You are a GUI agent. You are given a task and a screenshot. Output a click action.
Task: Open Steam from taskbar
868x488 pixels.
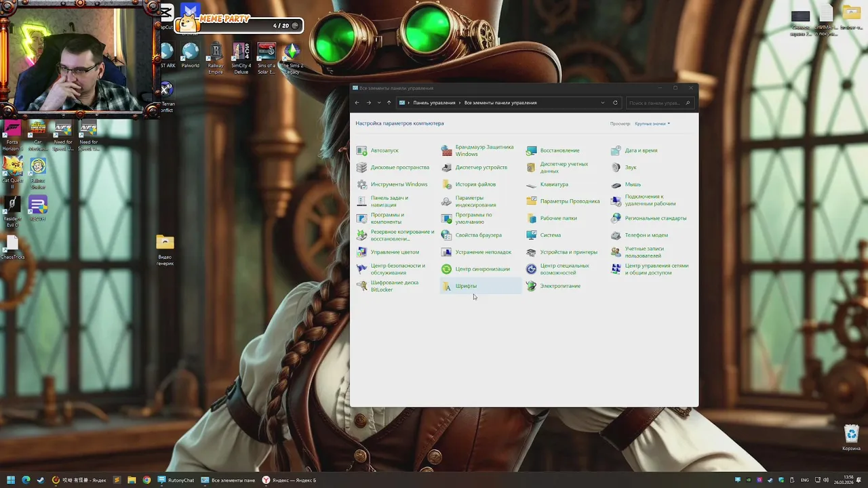pos(41,480)
